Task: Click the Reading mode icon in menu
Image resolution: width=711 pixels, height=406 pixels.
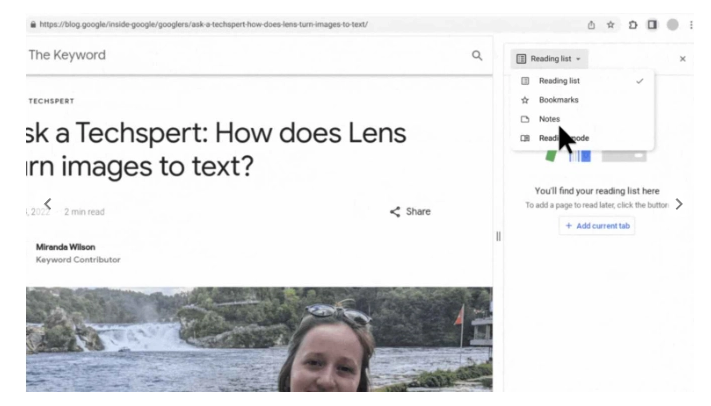Action: (x=525, y=138)
